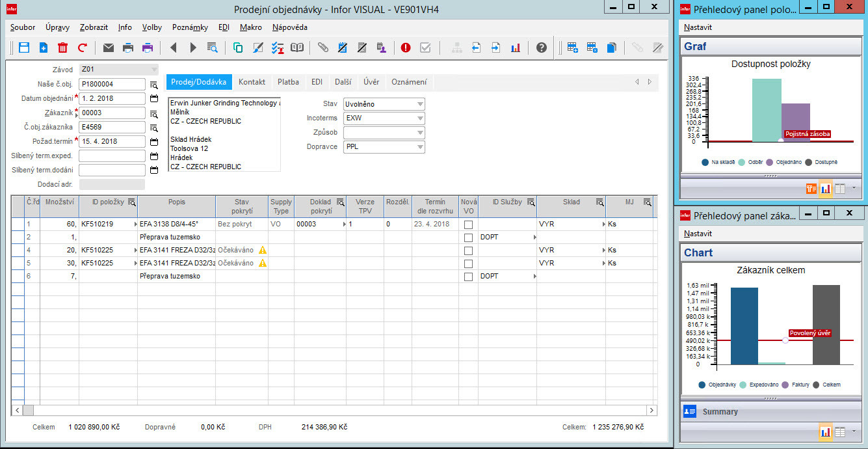This screenshot has height=449, width=868.
Task: Click the Povolený úvěr line marker
Action: [785, 340]
